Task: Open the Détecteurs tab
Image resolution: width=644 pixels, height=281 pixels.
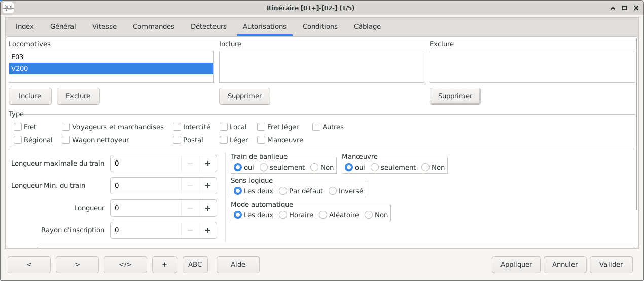Action: pyautogui.click(x=208, y=26)
